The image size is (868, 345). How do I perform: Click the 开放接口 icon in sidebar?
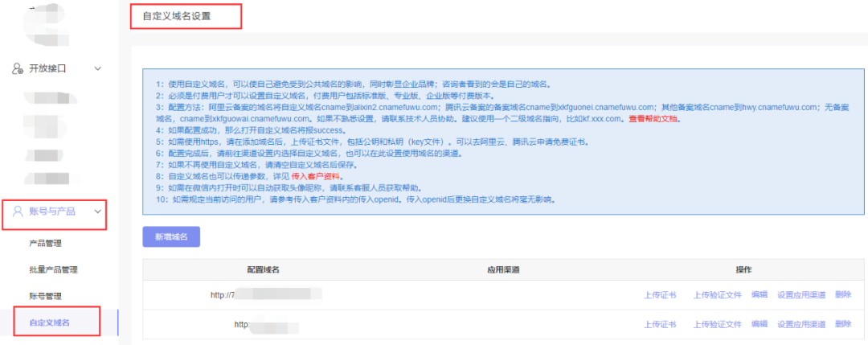click(18, 68)
